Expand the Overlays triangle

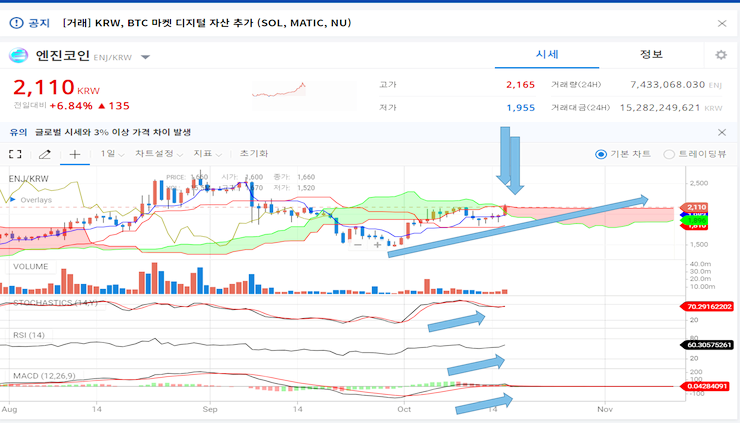[x=13, y=200]
